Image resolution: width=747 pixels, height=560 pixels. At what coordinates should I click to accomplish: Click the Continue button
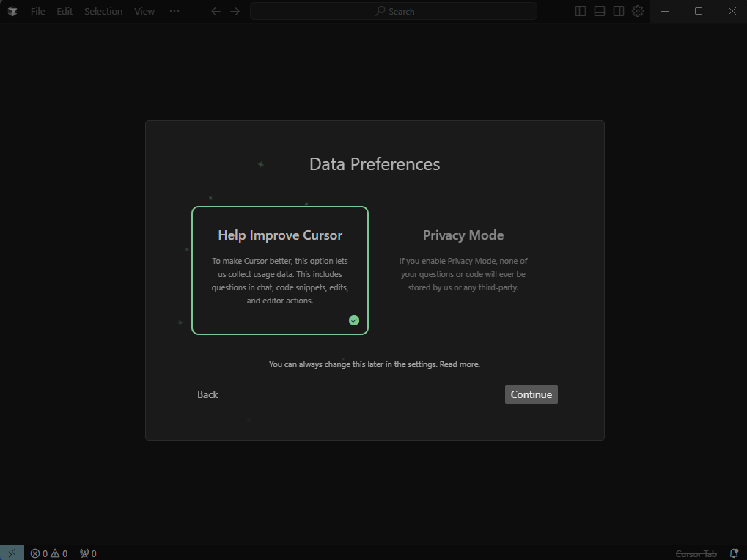point(531,394)
